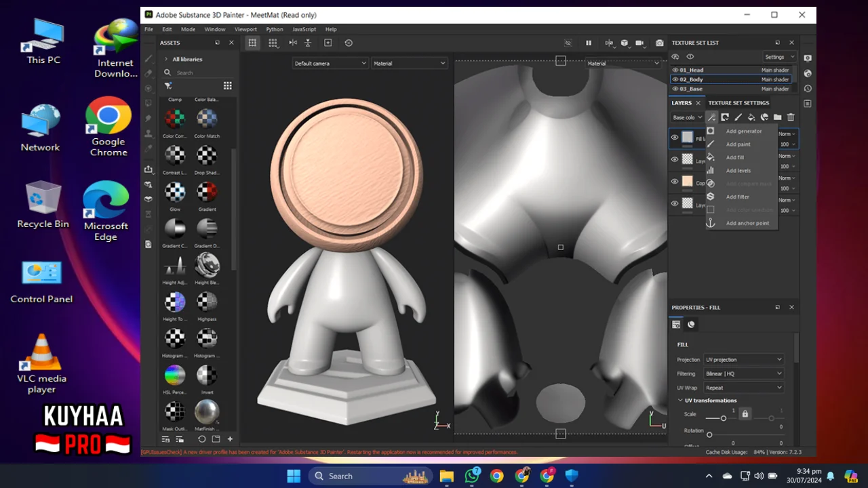
Task: Click the add mask icon in Layers toolbar
Action: click(725, 117)
